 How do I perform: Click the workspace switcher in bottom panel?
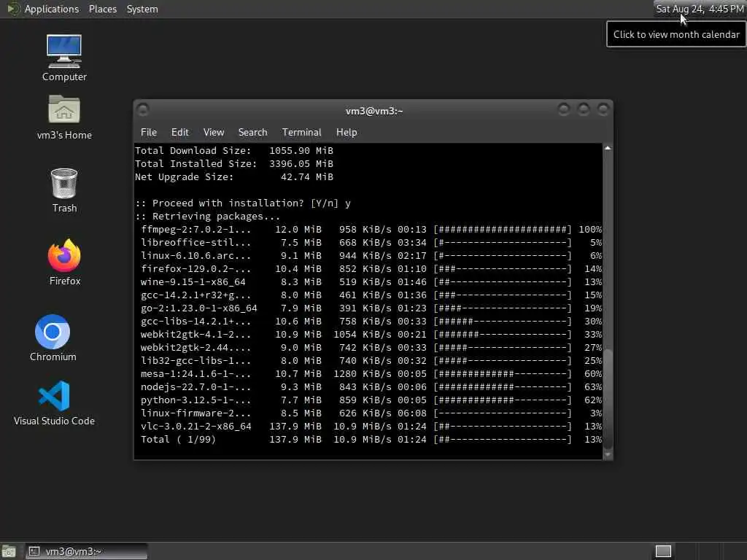click(x=663, y=551)
